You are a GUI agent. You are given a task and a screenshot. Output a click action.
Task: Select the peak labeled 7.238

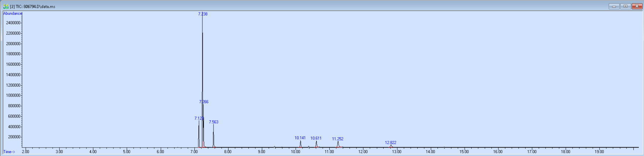203,14
